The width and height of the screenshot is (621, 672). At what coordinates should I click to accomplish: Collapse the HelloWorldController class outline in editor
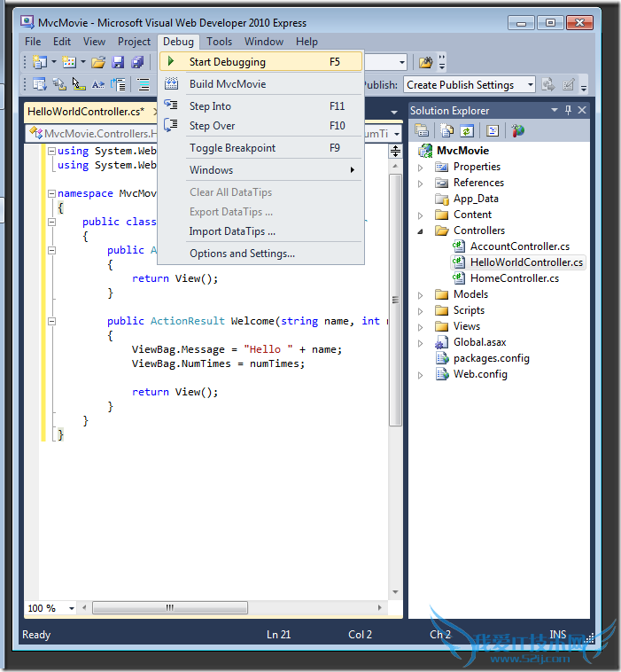[51, 223]
